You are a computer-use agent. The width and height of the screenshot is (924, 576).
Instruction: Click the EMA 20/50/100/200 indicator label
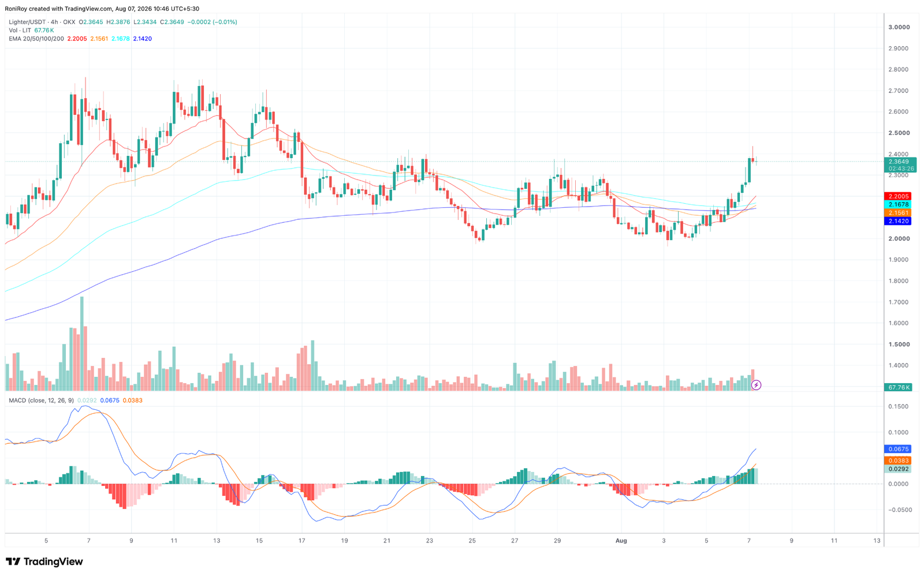click(x=36, y=39)
